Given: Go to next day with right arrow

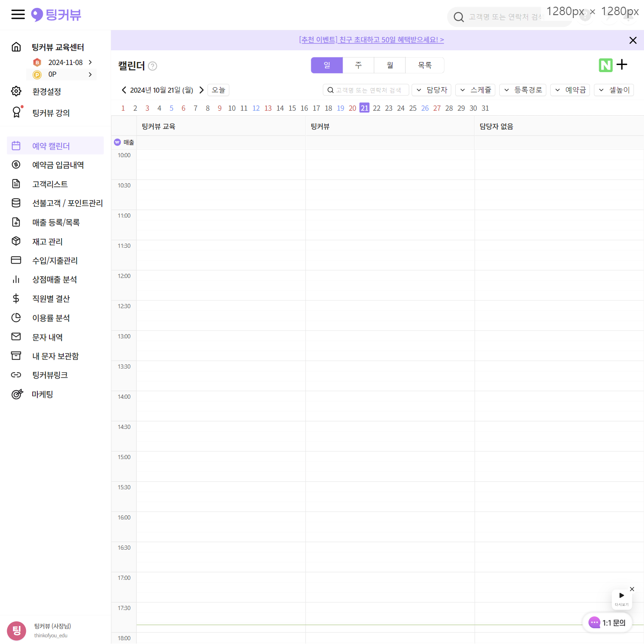Looking at the screenshot, I should 202,90.
